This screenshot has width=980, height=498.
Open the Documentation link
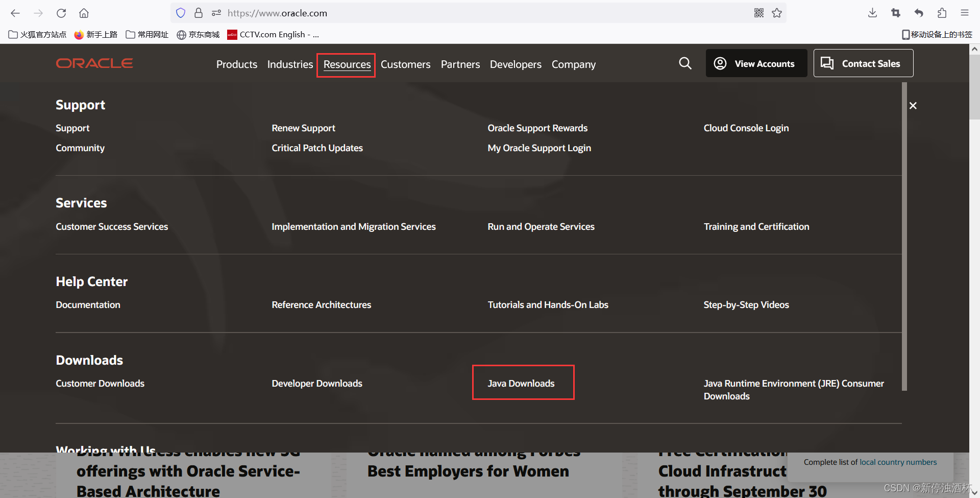(x=88, y=305)
